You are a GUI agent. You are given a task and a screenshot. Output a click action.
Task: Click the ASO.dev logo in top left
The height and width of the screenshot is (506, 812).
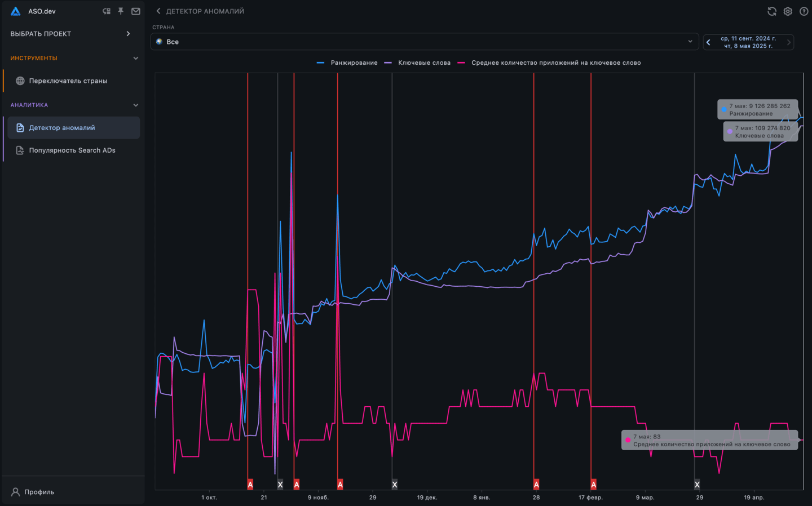(x=15, y=11)
